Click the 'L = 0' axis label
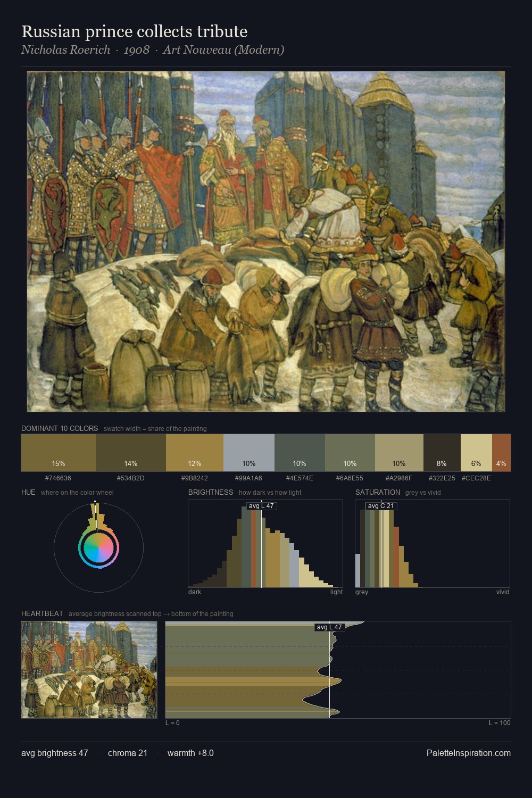The height and width of the screenshot is (798, 532). (172, 723)
